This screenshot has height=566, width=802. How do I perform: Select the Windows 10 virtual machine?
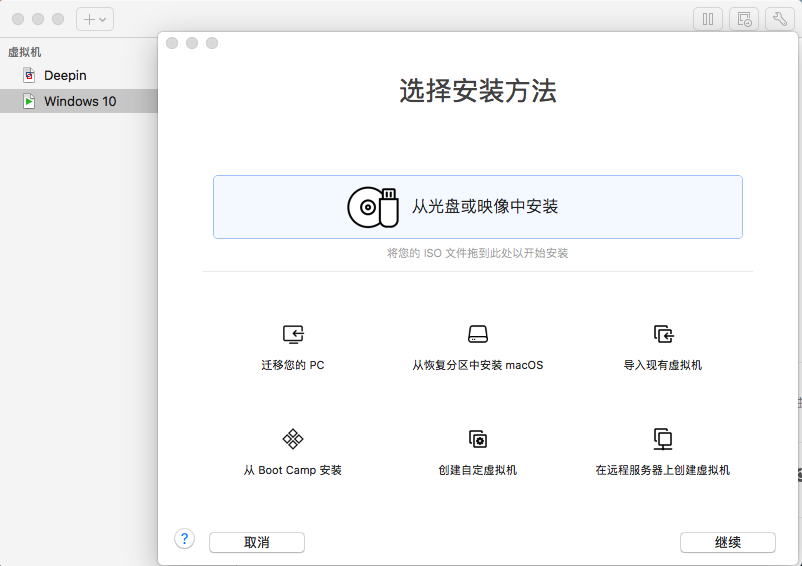[79, 101]
